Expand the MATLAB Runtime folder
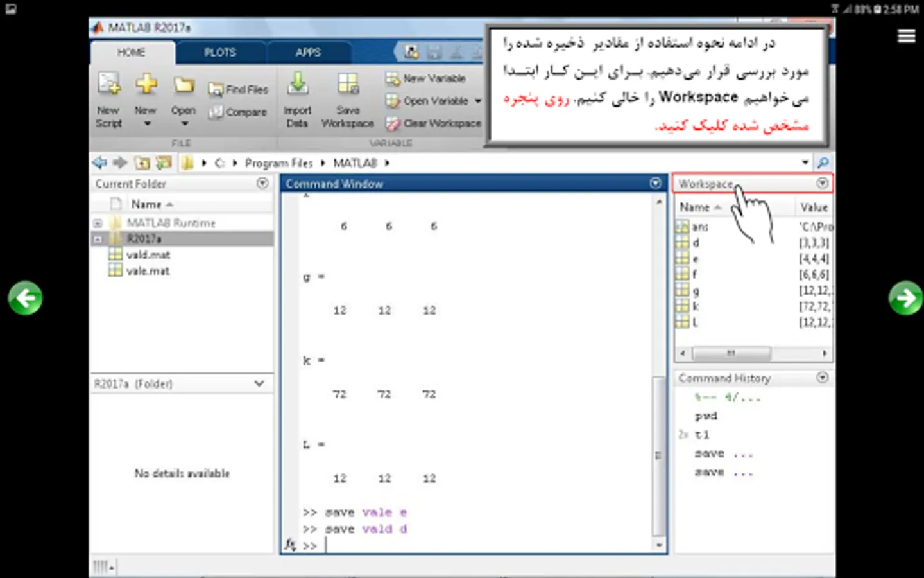Image resolution: width=924 pixels, height=578 pixels. tap(98, 223)
